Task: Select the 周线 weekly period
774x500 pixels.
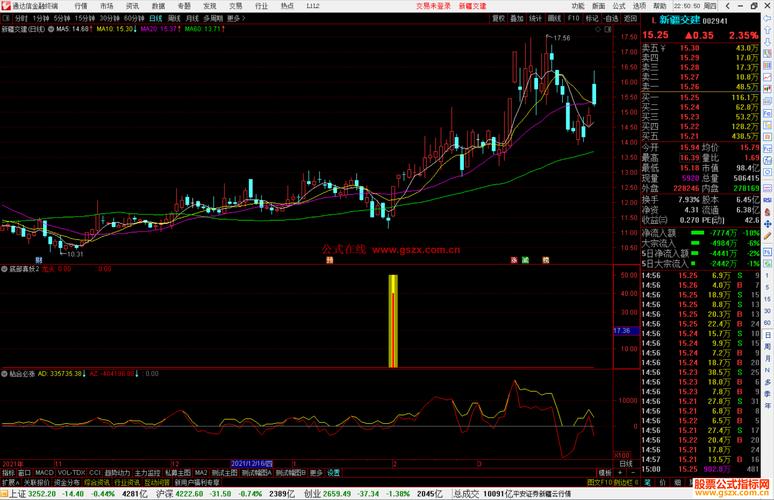Action: (x=174, y=18)
